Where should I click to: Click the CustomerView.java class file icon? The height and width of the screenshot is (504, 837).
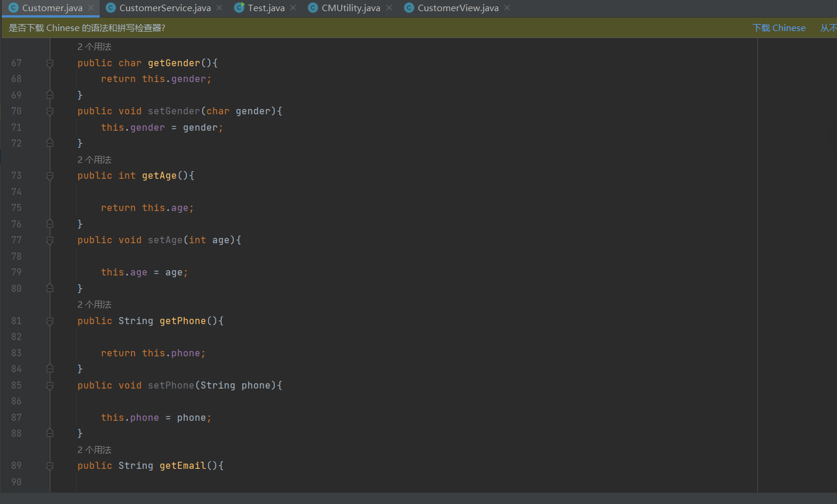click(x=409, y=8)
